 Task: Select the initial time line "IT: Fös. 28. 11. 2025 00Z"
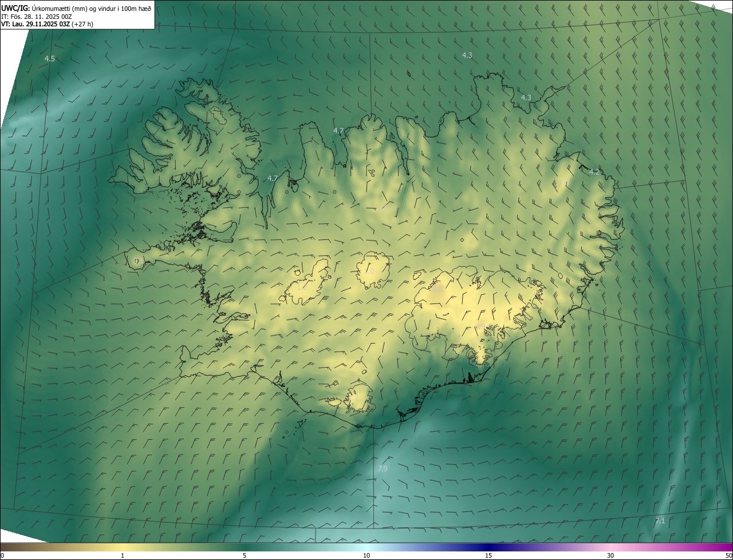pos(37,16)
